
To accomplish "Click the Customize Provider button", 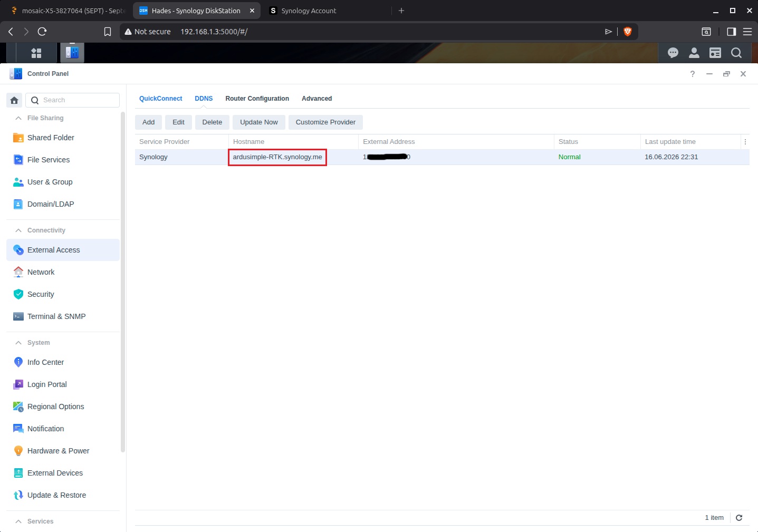I will pos(325,122).
